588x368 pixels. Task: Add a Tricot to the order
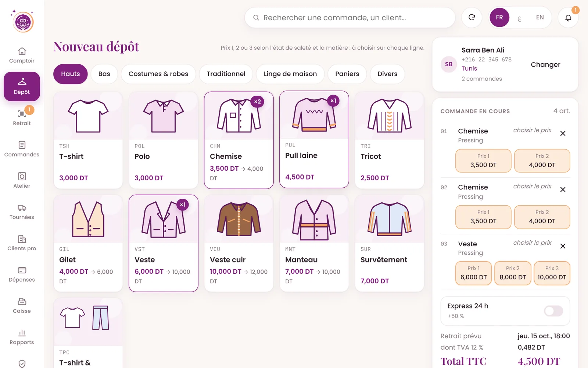[x=390, y=140]
